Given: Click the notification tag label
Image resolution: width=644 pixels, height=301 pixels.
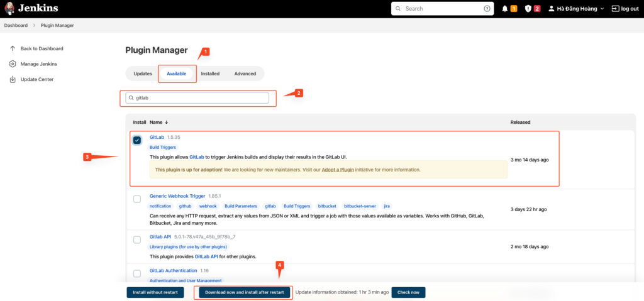Looking at the screenshot, I should [x=160, y=206].
